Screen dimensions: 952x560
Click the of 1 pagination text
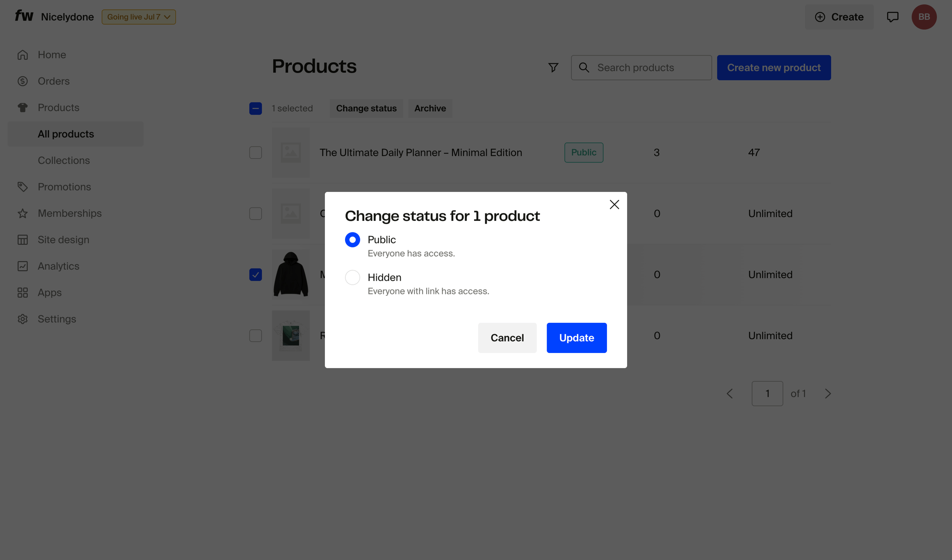[798, 393]
